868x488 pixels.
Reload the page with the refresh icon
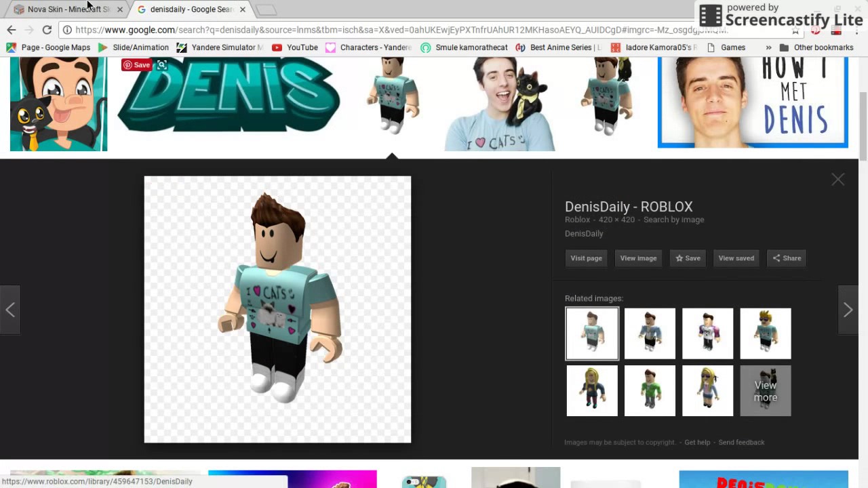pyautogui.click(x=47, y=30)
